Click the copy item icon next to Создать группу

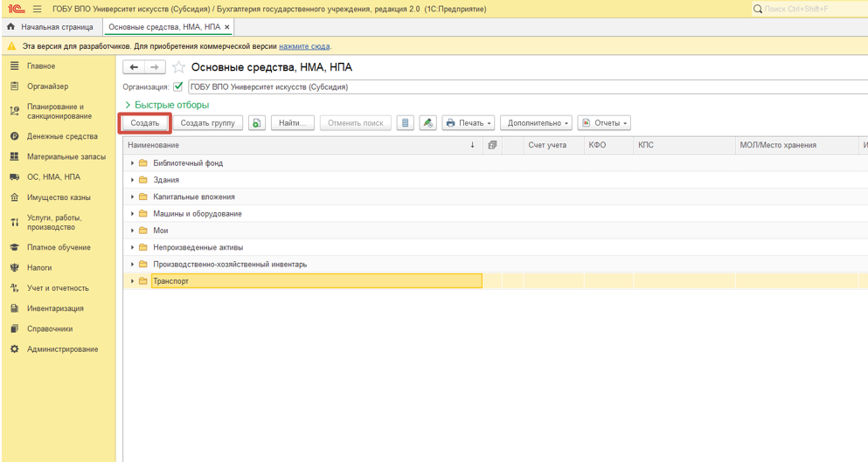[257, 123]
